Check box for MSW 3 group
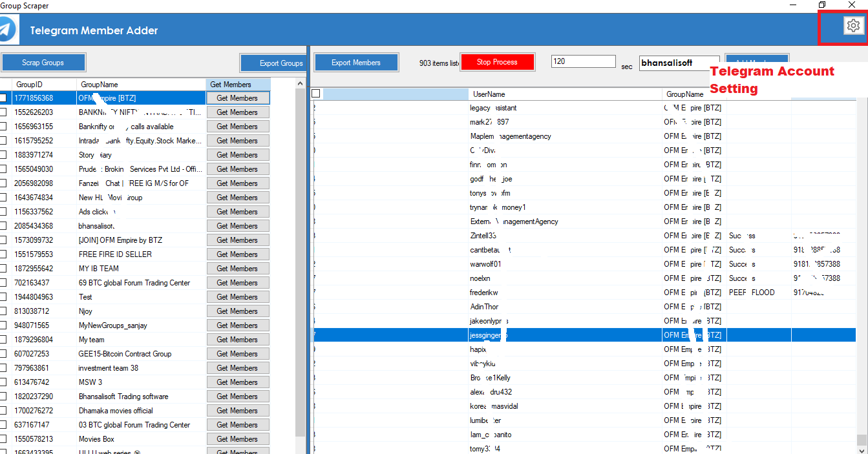 click(3, 382)
